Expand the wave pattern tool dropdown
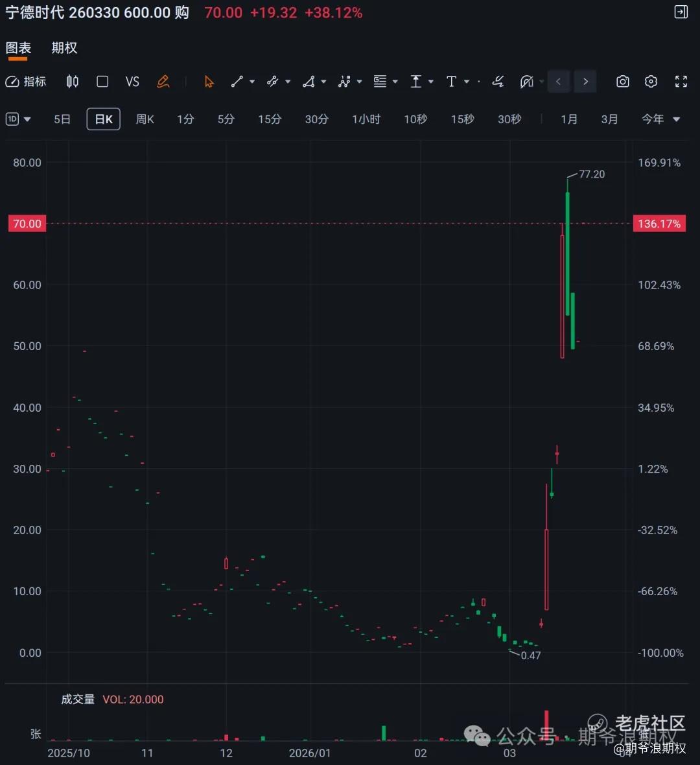The height and width of the screenshot is (765, 700). [360, 82]
